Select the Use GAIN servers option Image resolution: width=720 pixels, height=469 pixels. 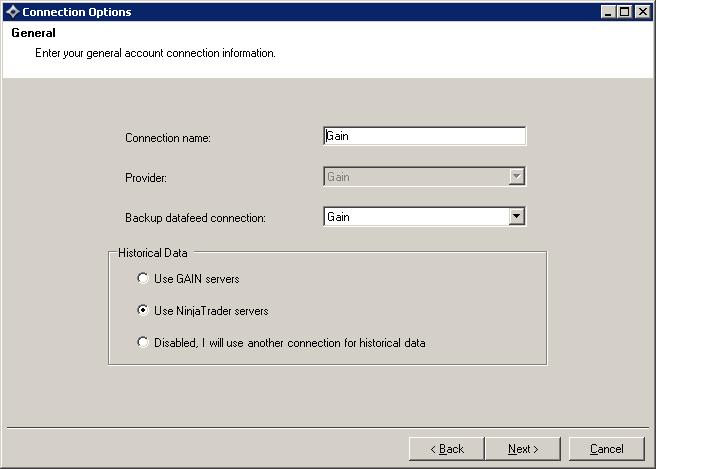click(x=143, y=279)
